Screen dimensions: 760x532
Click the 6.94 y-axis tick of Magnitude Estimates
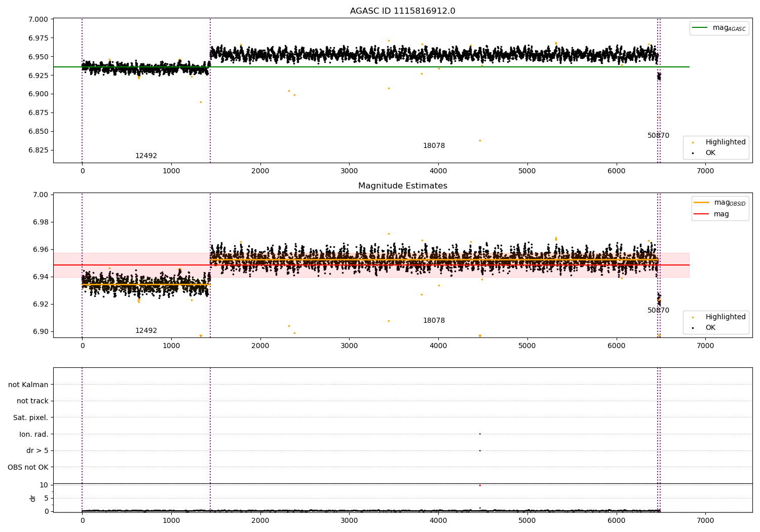(x=40, y=277)
